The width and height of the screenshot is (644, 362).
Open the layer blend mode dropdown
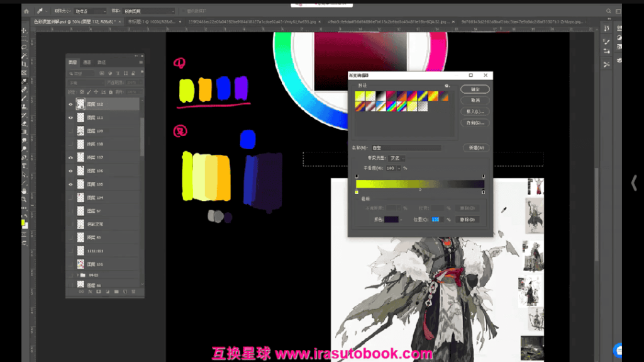pos(86,82)
